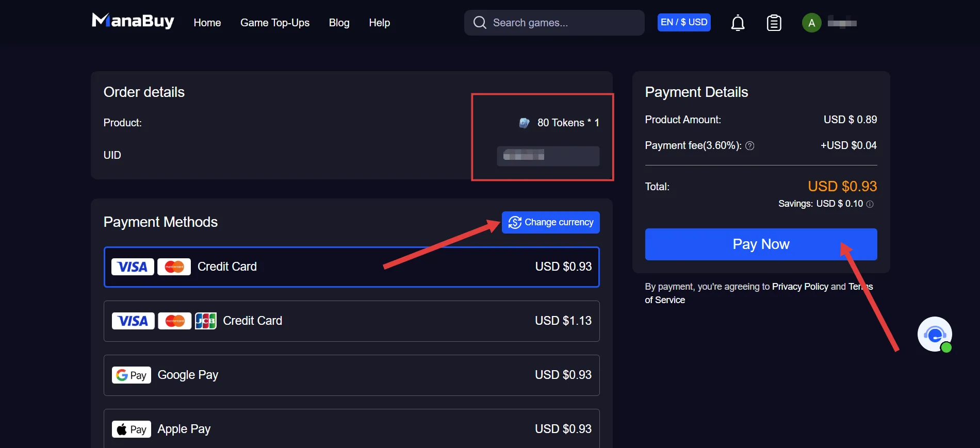Click the Change currency button

(550, 222)
